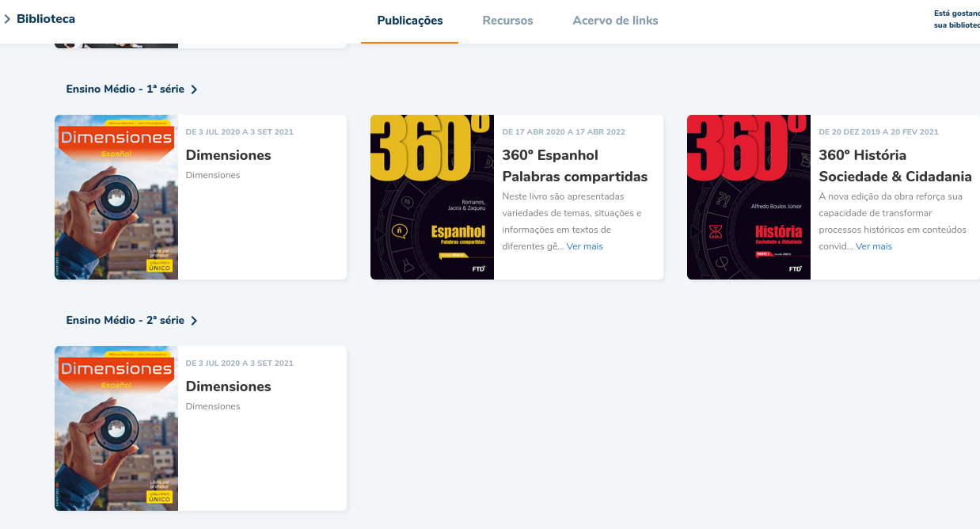Open the Biblioteca title
This screenshot has width=980, height=529.
pos(46,18)
